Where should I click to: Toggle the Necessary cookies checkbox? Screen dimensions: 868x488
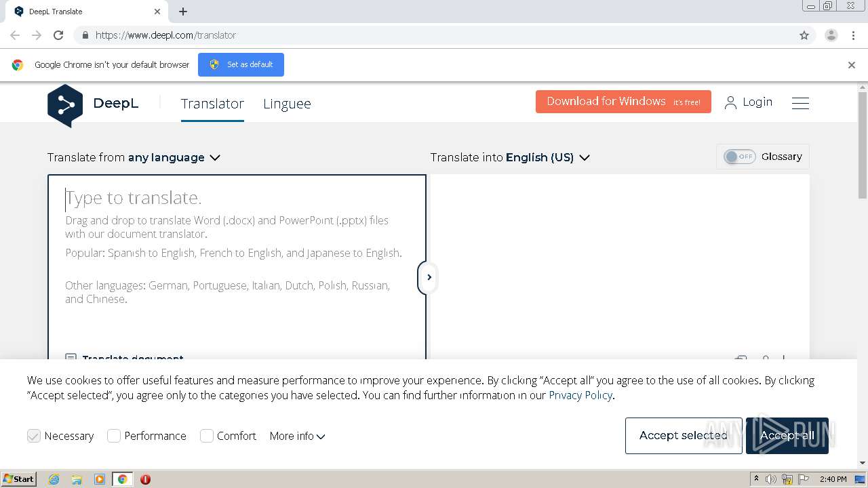[x=34, y=436]
